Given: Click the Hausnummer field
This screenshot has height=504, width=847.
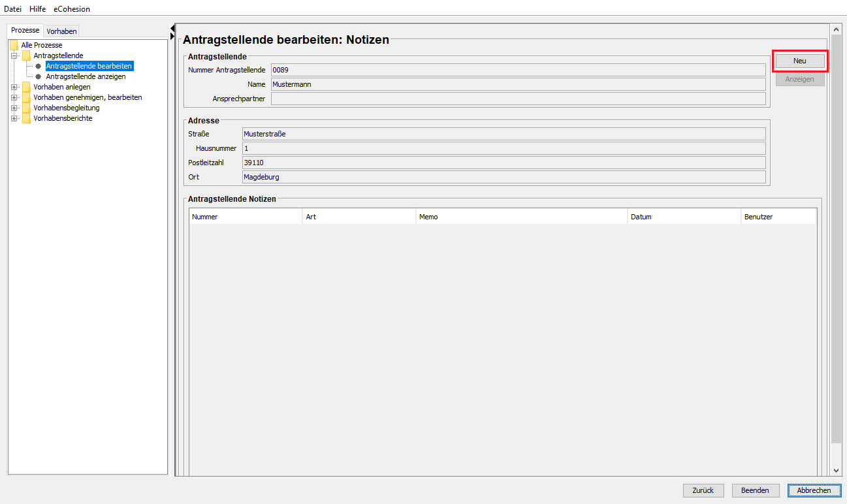Looking at the screenshot, I should pos(503,148).
